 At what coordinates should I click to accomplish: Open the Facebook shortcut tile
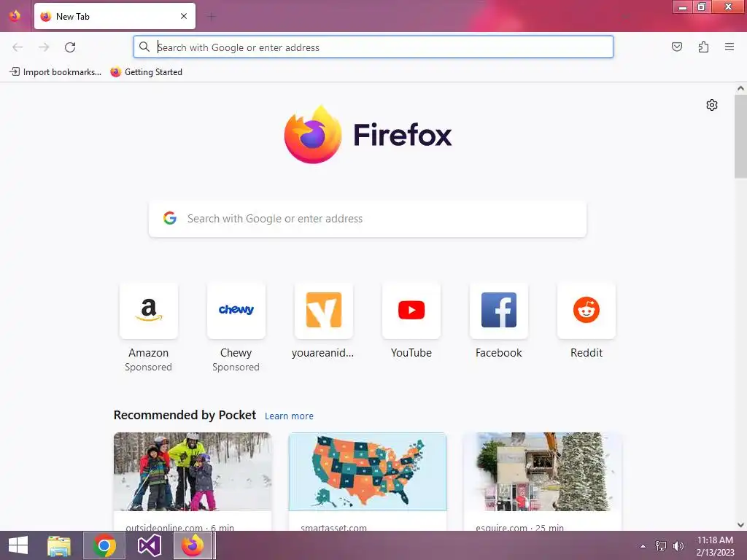[499, 322]
